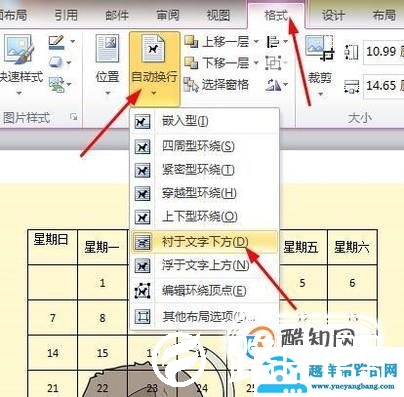Open 其他布局选项(L) menu entry

point(204,316)
